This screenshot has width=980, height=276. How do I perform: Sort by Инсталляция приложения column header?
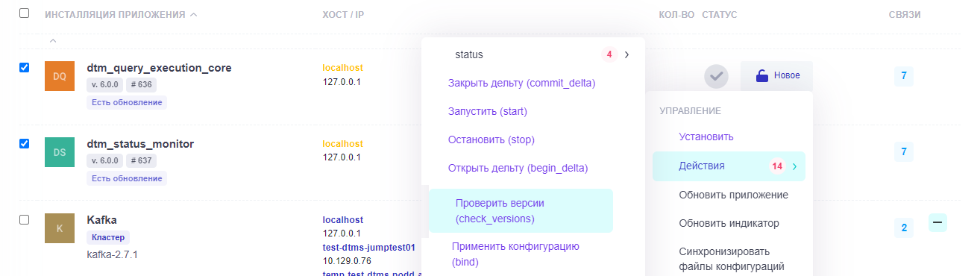point(120,14)
